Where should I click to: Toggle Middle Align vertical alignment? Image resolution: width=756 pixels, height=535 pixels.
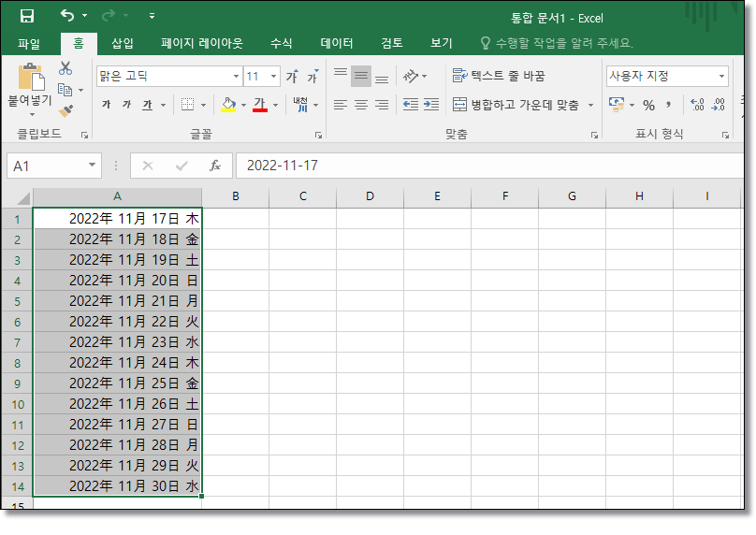click(361, 76)
